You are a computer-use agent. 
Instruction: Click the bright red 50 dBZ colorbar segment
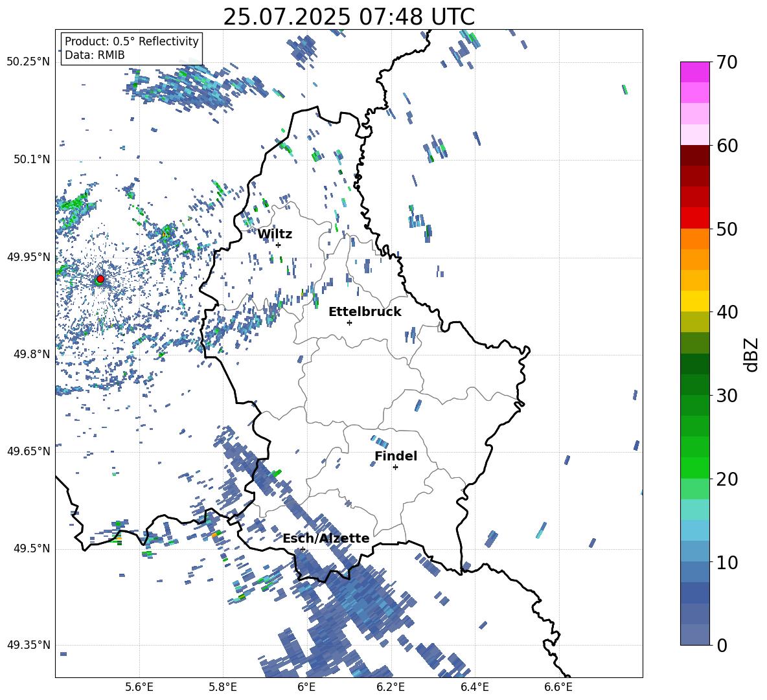click(x=694, y=218)
